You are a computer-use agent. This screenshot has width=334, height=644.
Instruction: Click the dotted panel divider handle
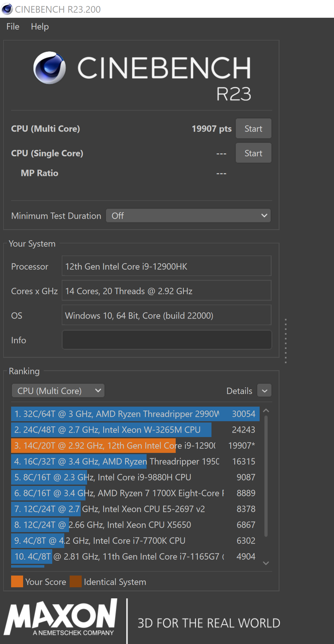pos(286,341)
